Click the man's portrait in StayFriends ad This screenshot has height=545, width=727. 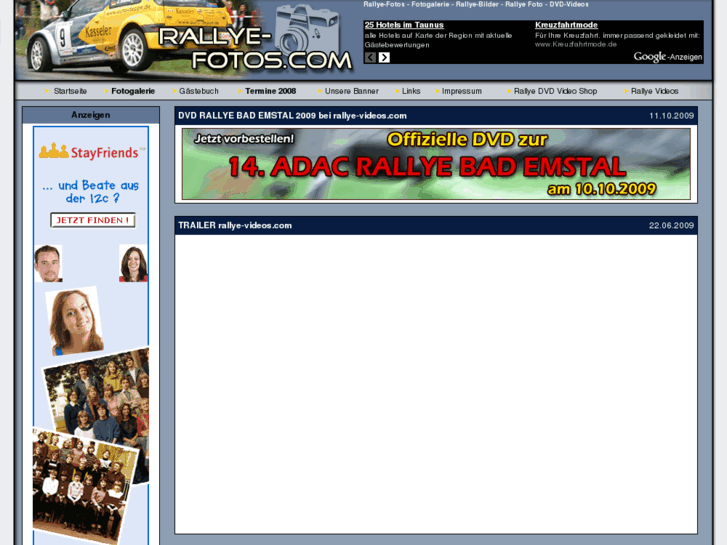[x=48, y=263]
